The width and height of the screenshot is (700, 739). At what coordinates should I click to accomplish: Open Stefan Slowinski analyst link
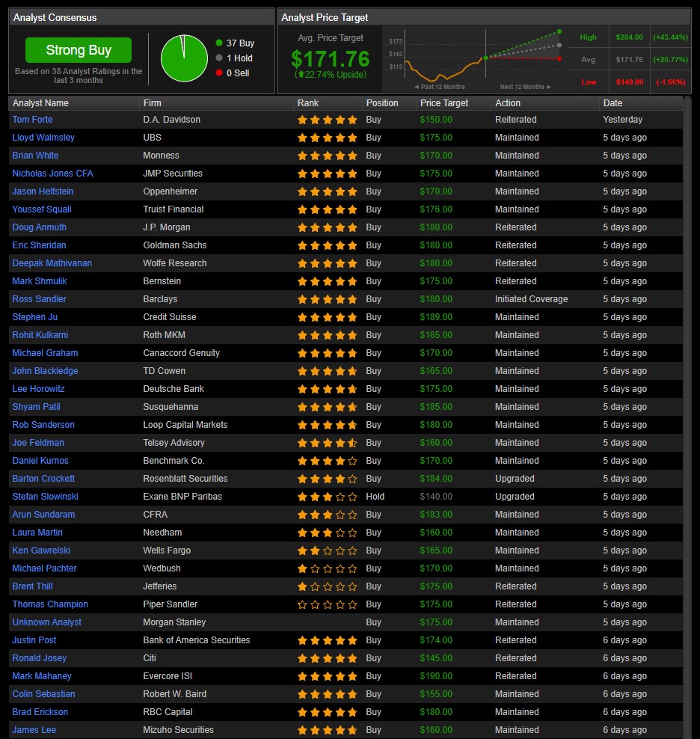[x=46, y=496]
